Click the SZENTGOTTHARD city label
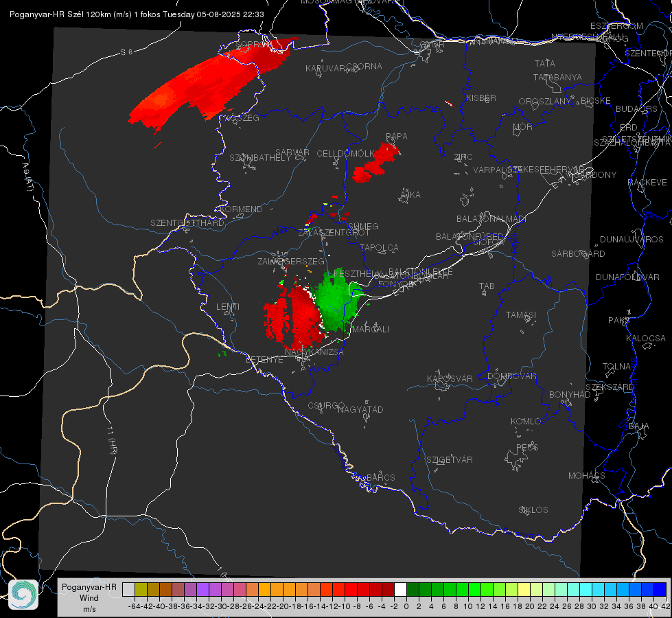 (187, 223)
